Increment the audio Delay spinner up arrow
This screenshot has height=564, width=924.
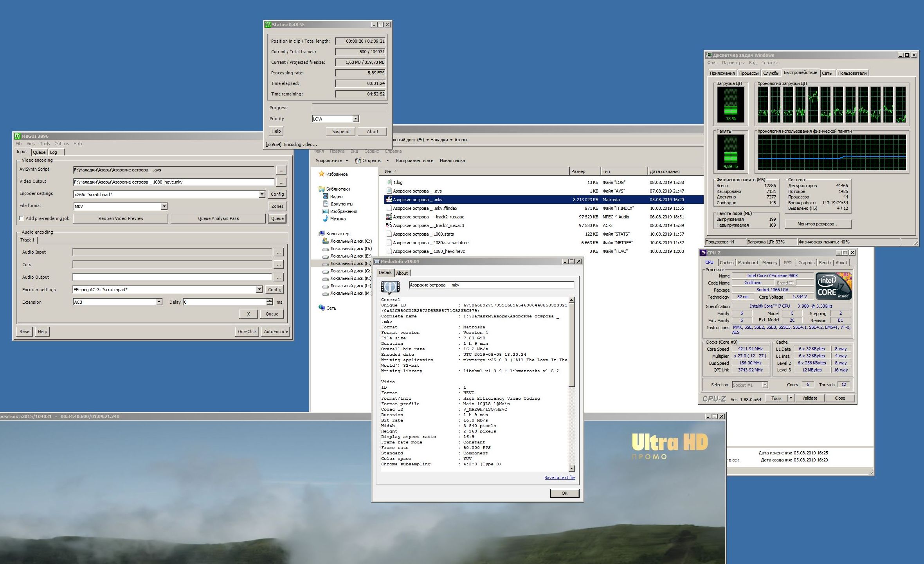[270, 300]
